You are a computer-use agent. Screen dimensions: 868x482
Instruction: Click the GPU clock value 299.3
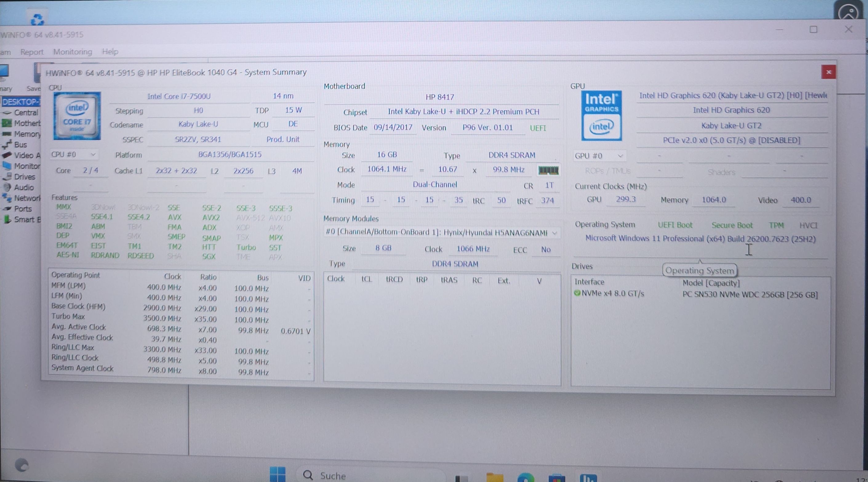tap(626, 199)
